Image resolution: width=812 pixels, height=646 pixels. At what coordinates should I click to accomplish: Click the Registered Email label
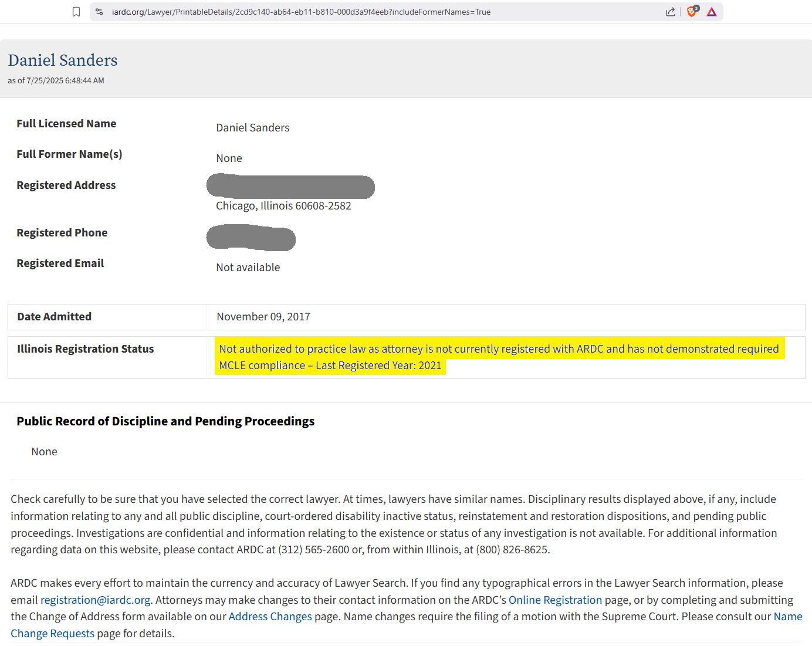click(x=60, y=263)
